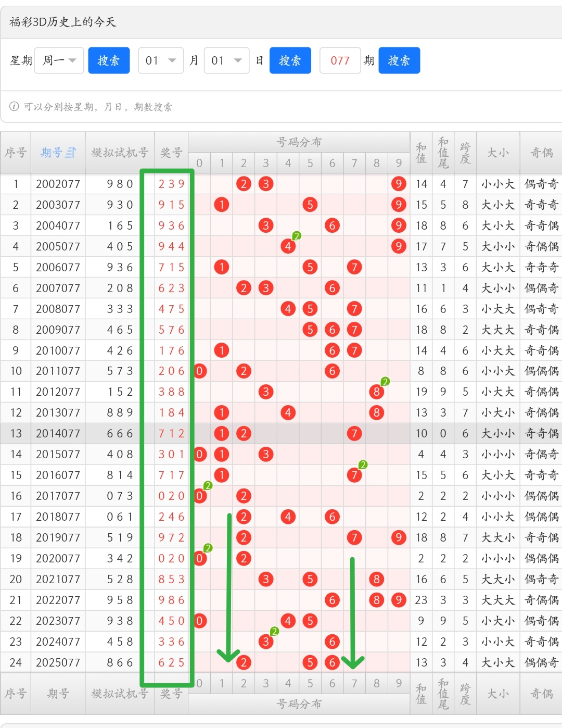Click sum value 23 in row 2022077
Screen dimensions: 562x728
coord(421,600)
